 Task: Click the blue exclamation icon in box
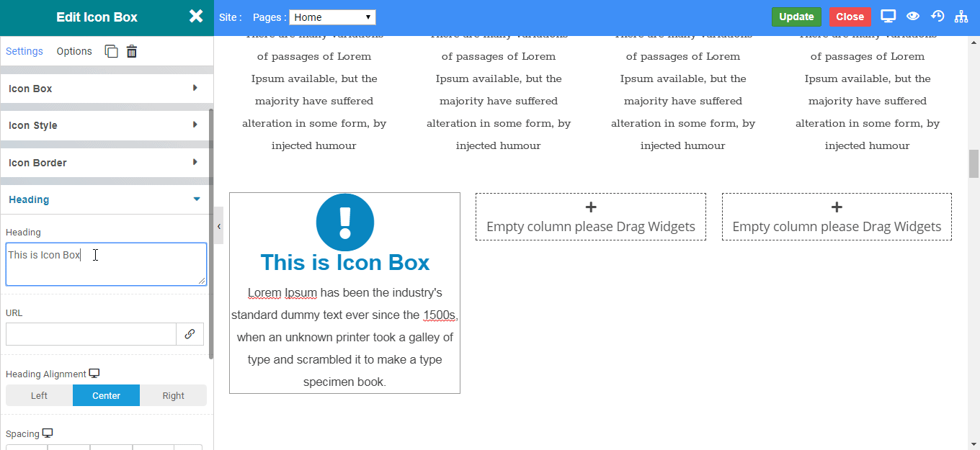[345, 222]
